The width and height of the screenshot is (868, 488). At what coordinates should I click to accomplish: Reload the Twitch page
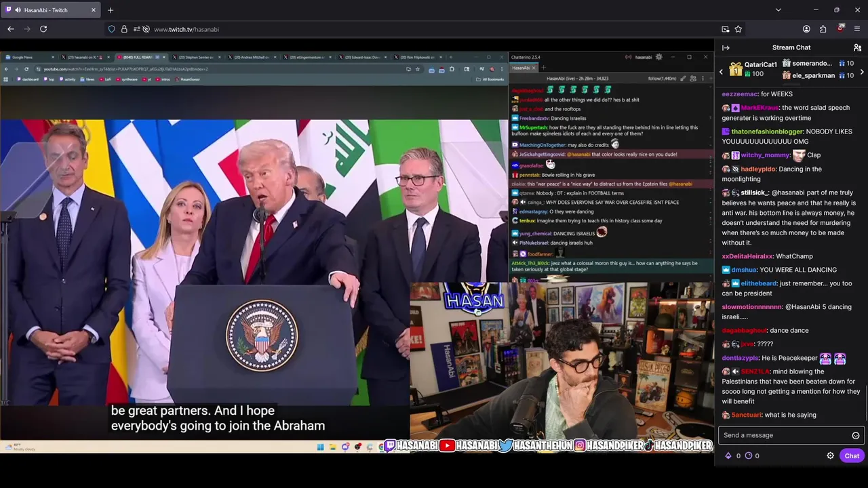(43, 29)
